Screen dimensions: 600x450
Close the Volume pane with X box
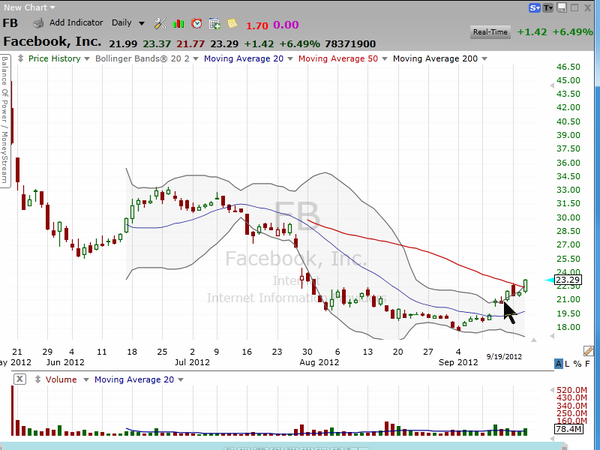pos(20,379)
